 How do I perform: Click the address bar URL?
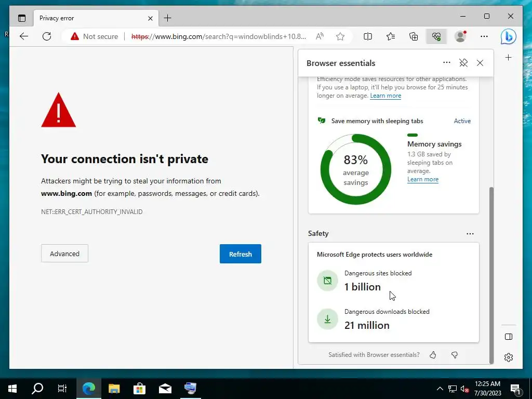pos(219,36)
